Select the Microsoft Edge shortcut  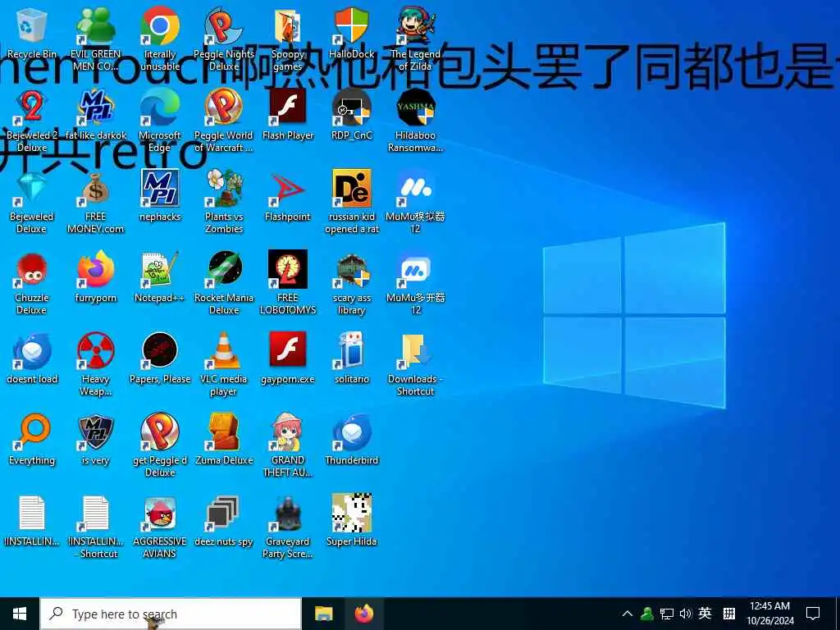pyautogui.click(x=160, y=107)
